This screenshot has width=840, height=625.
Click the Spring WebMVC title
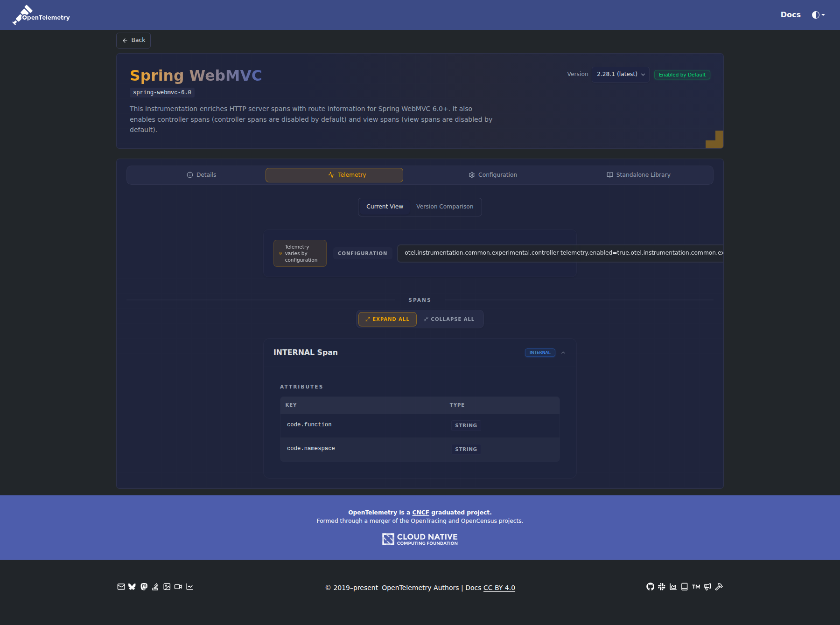click(196, 75)
